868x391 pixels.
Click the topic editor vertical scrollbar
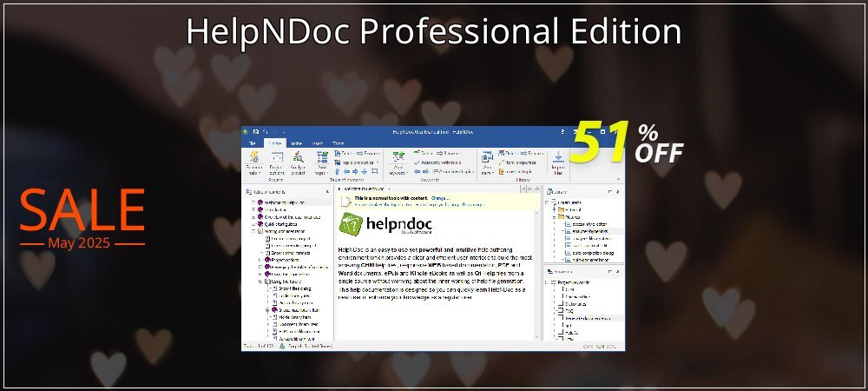point(536,275)
